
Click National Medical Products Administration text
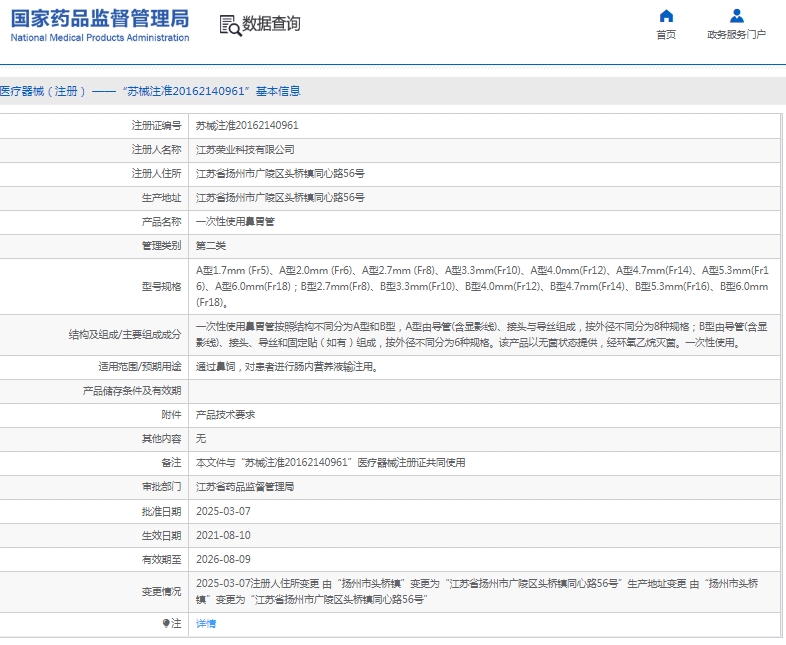pos(100,38)
